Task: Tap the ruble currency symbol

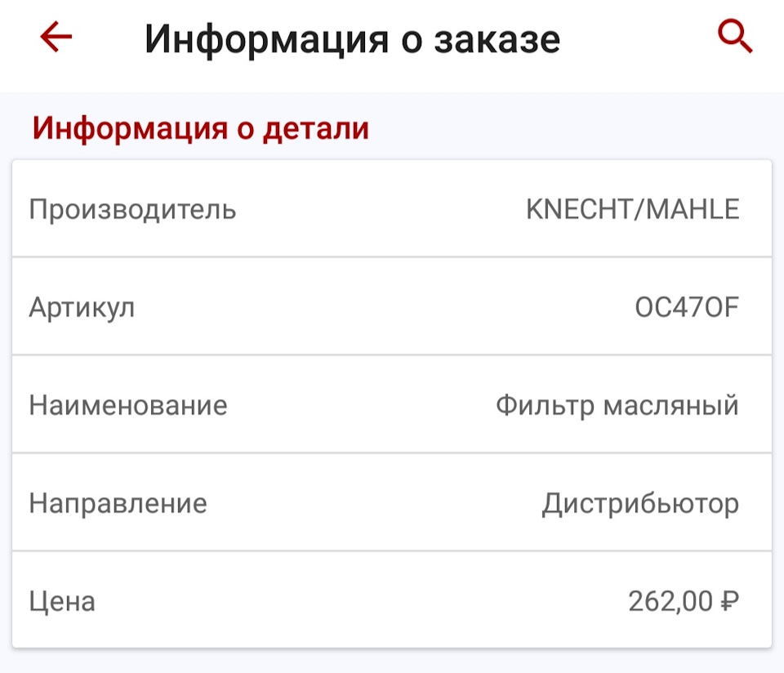Action: [730, 602]
